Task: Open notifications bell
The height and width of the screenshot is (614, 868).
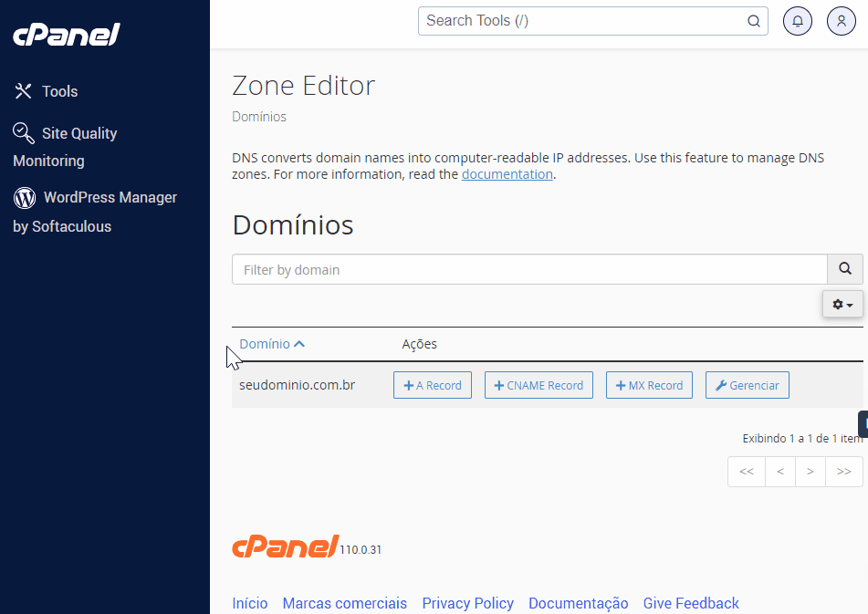Action: [x=797, y=21]
